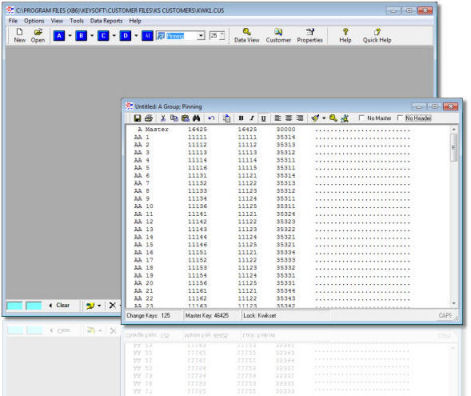Viewport: 471px width, 396px height.
Task: Print the pinning report
Action: [x=149, y=118]
